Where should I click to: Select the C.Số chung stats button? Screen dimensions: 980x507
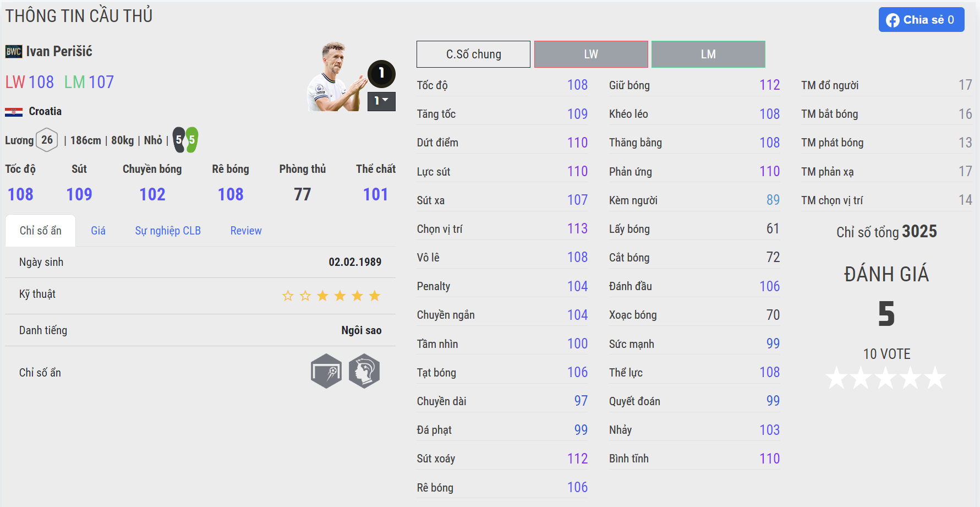tap(473, 54)
